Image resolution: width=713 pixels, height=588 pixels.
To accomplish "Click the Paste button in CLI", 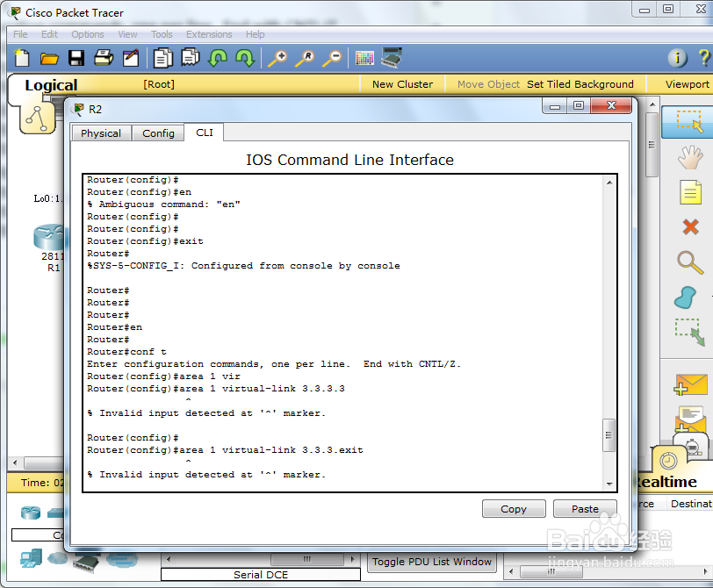I will [x=585, y=508].
